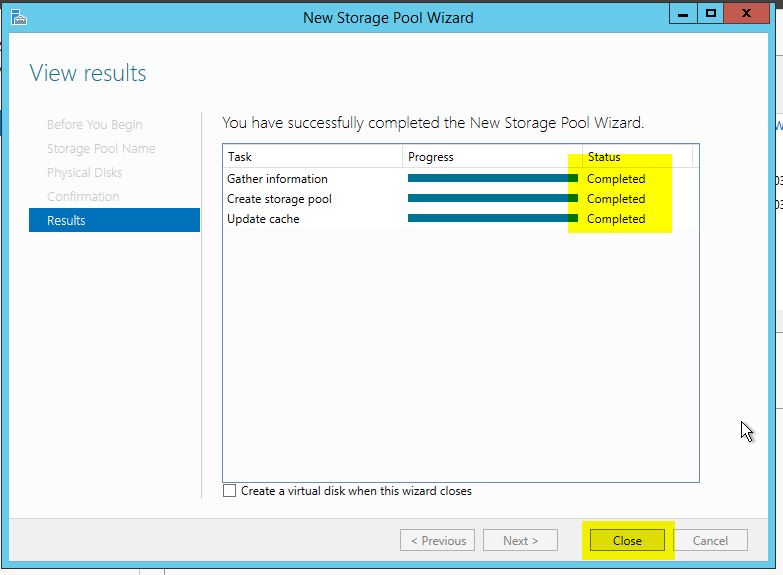Click the Previous button
783x575 pixels.
point(437,540)
